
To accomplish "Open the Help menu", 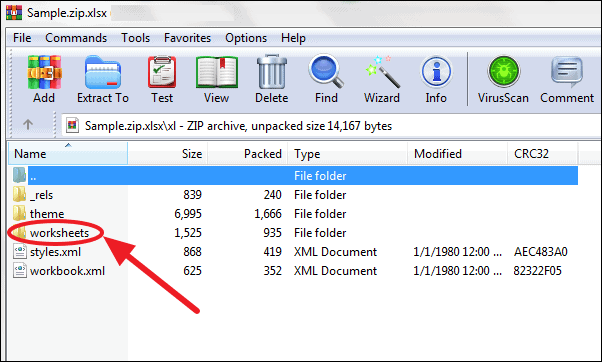I will (293, 38).
